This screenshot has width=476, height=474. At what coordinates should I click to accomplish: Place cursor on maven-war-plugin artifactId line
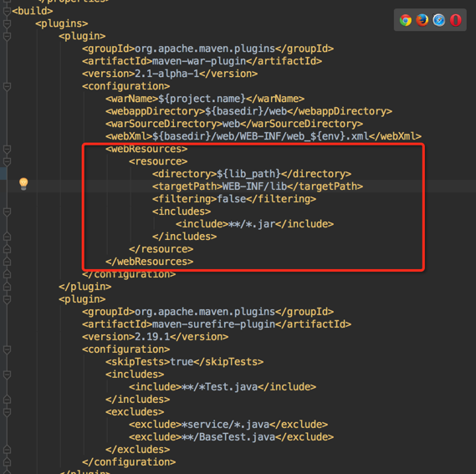pos(202,61)
